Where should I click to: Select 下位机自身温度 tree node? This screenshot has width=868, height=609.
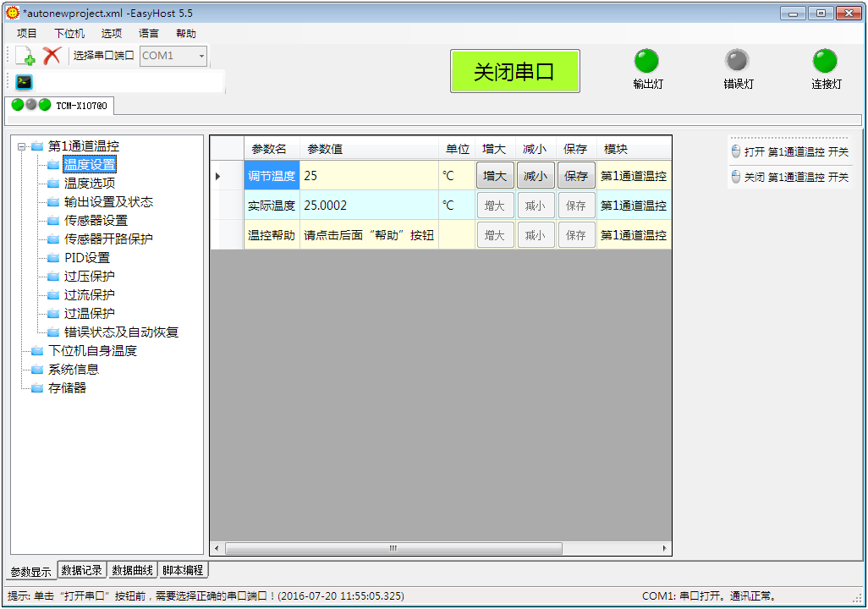(x=92, y=351)
